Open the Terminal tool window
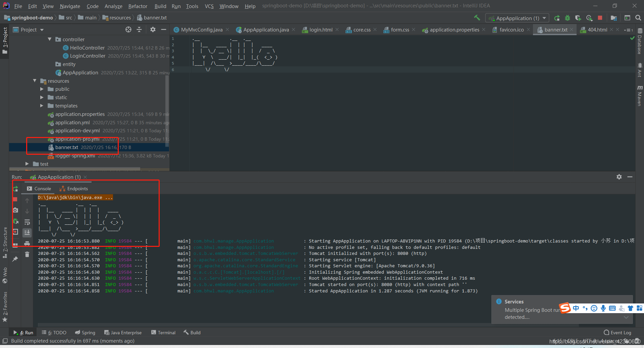This screenshot has height=348, width=644. [163, 333]
